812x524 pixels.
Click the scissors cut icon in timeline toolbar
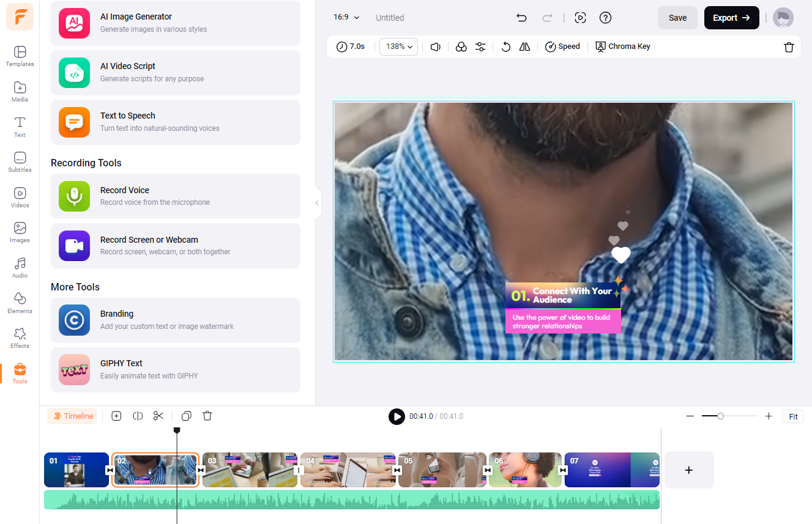(158, 416)
